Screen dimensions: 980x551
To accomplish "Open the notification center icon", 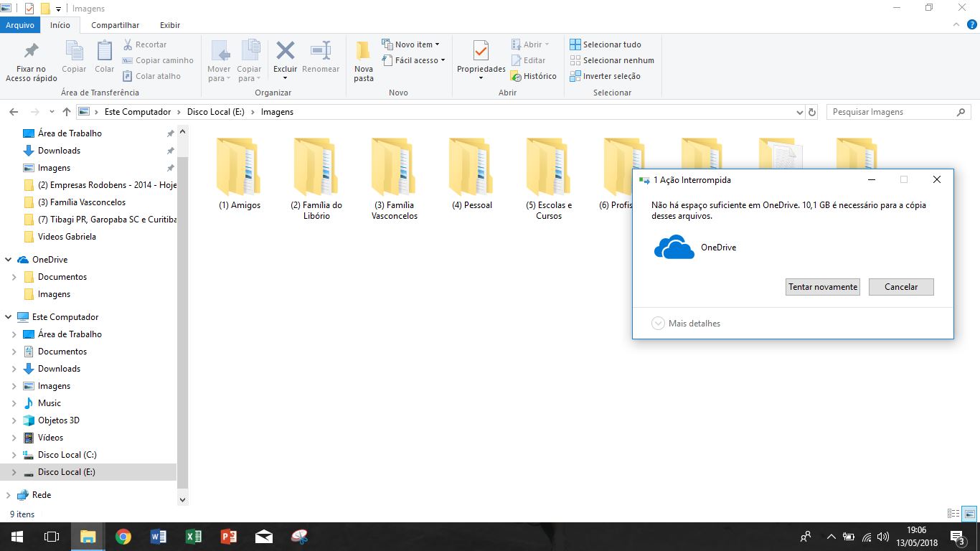I will click(x=958, y=537).
